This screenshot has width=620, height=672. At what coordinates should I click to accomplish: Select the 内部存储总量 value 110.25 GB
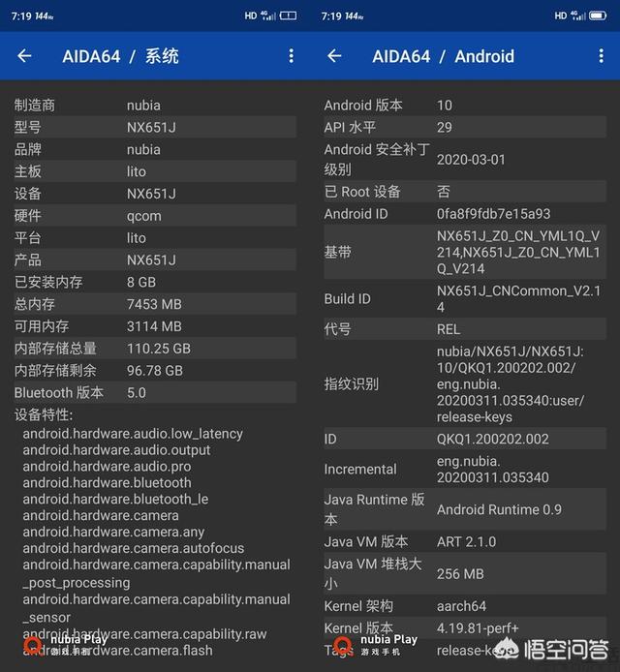click(x=159, y=349)
